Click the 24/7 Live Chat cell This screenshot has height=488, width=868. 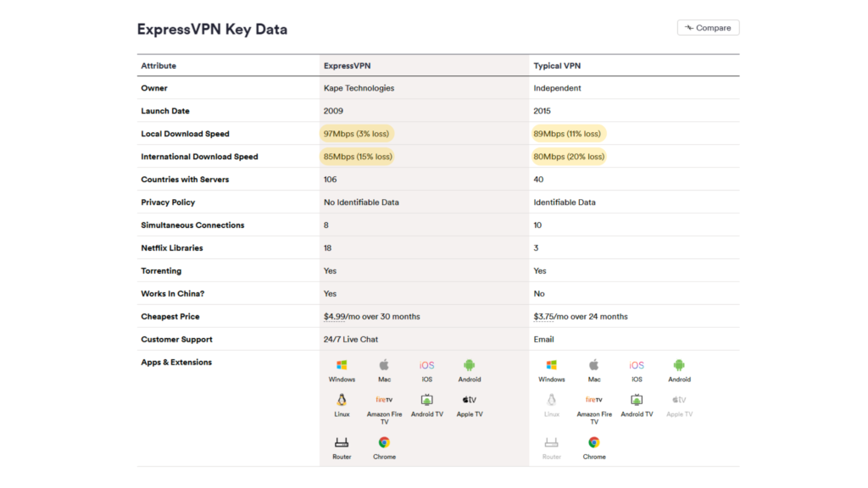tap(350, 339)
